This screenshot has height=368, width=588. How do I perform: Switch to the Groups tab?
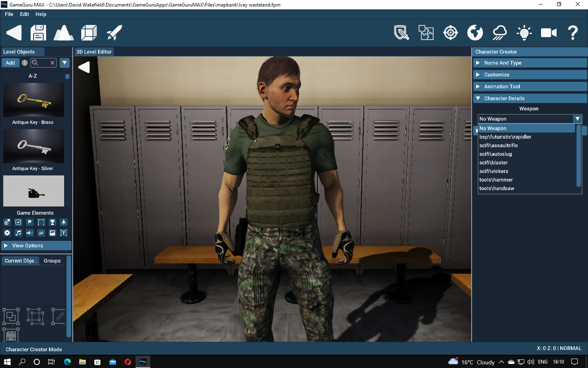pyautogui.click(x=52, y=260)
